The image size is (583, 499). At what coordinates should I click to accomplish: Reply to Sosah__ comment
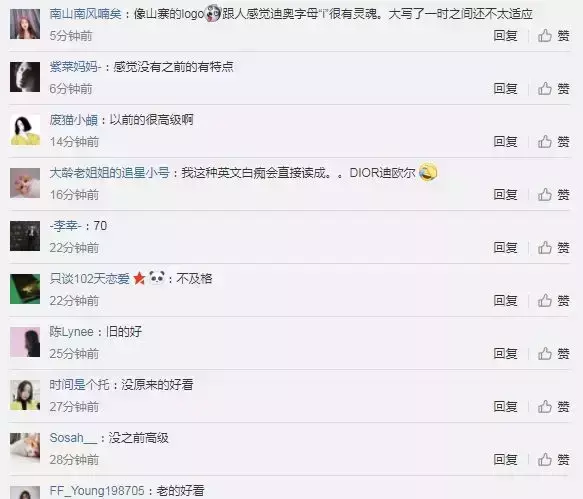(505, 460)
